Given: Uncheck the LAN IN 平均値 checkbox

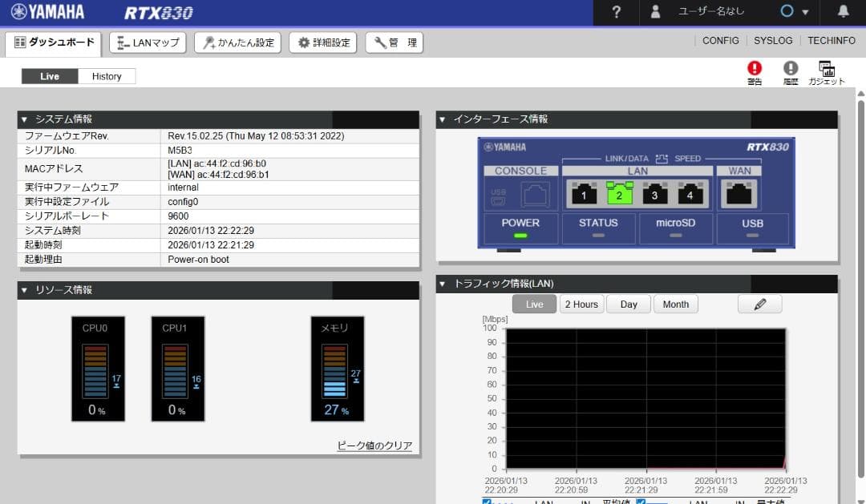Looking at the screenshot, I should pyautogui.click(x=486, y=502).
